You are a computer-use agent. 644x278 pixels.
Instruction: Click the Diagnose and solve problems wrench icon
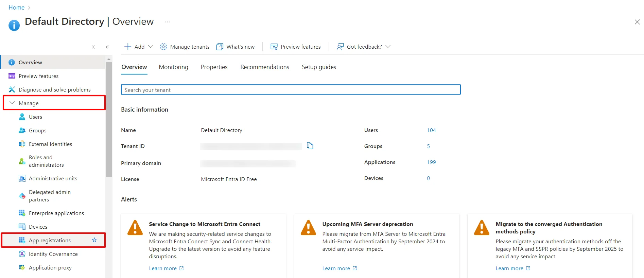coord(12,89)
